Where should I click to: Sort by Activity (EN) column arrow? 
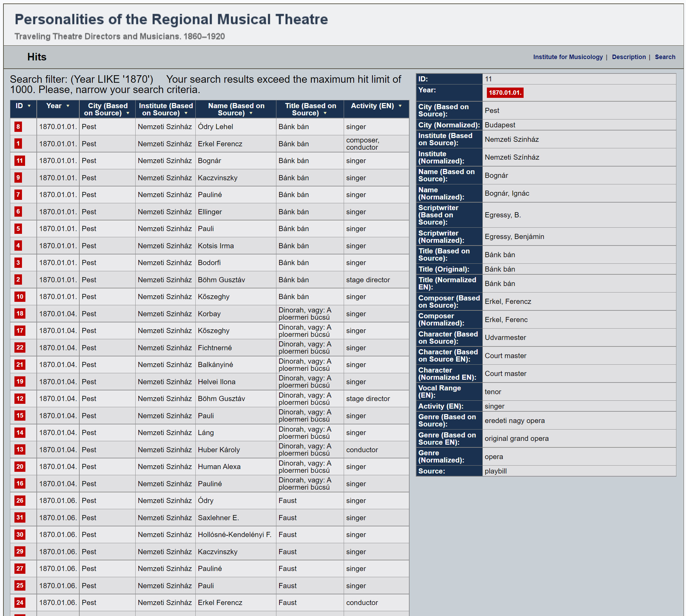click(400, 106)
